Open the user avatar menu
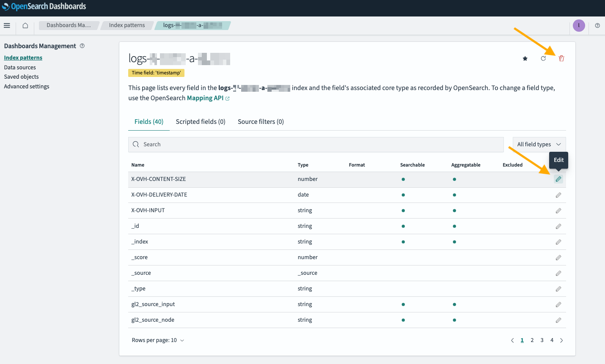The image size is (605, 364). click(579, 25)
